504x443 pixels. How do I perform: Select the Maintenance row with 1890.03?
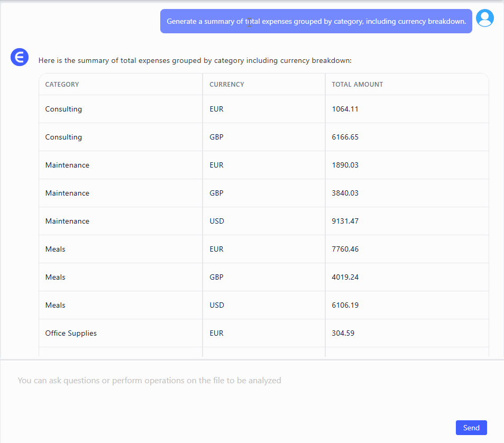[x=67, y=165]
